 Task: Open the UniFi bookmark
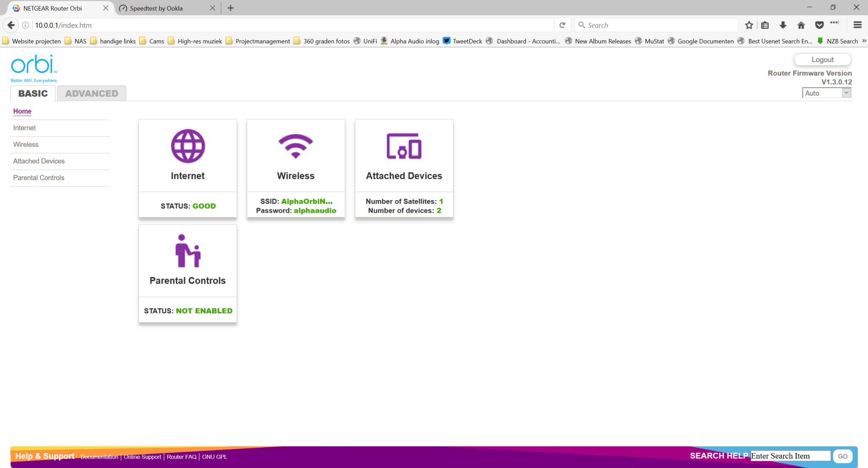[365, 41]
